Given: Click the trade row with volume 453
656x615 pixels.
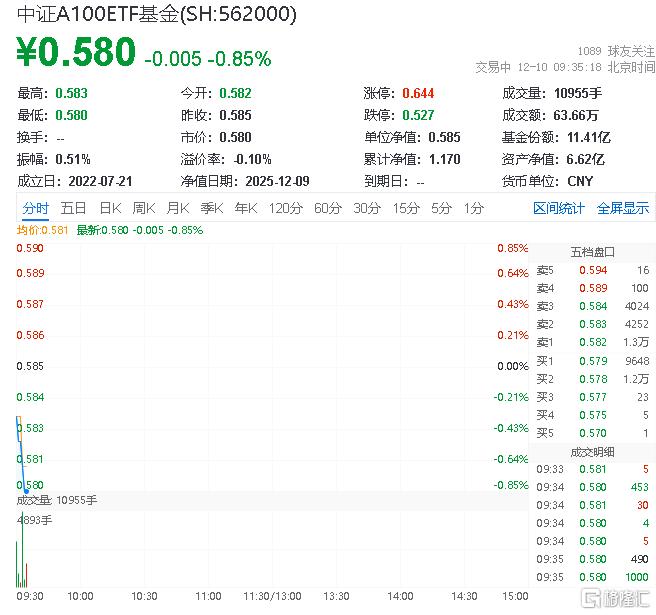Looking at the screenshot, I should (x=592, y=487).
